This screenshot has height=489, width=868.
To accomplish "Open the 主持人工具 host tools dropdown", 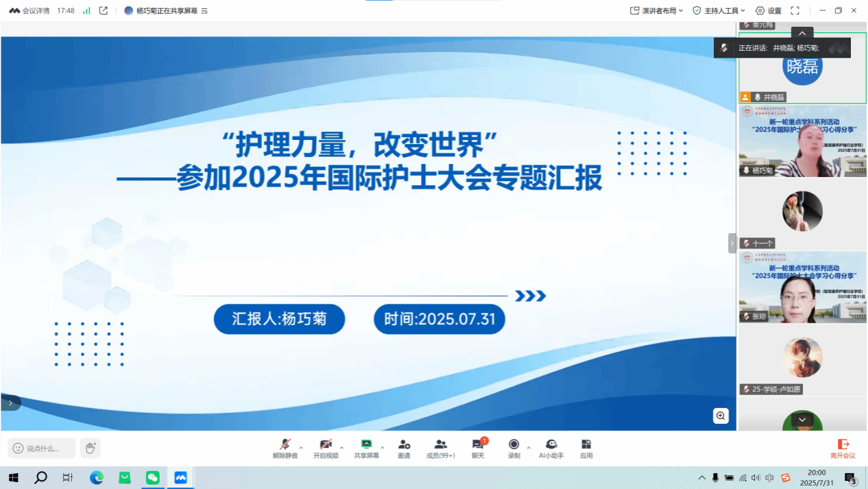I will (x=720, y=10).
